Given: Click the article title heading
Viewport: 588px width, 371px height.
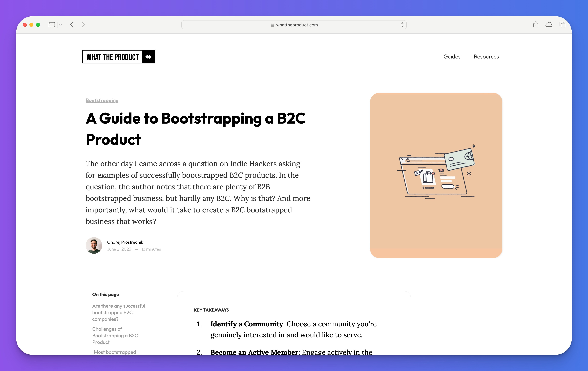Looking at the screenshot, I should [195, 129].
